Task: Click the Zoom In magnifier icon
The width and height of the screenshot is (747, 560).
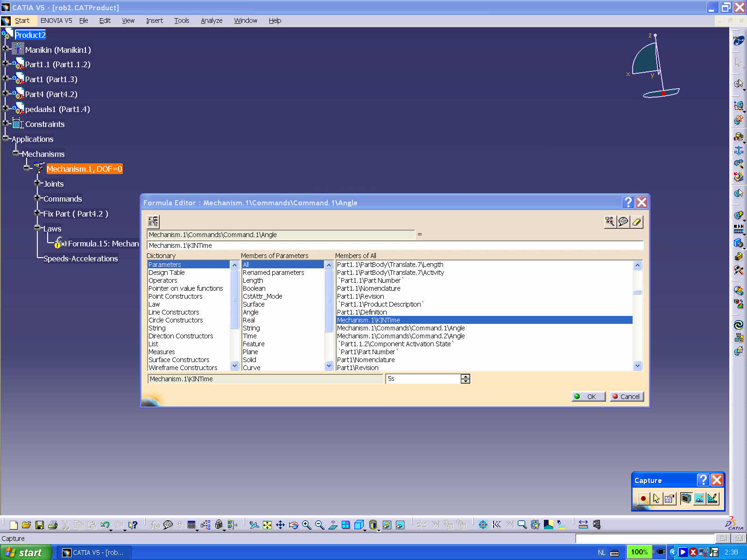Action: click(x=306, y=525)
